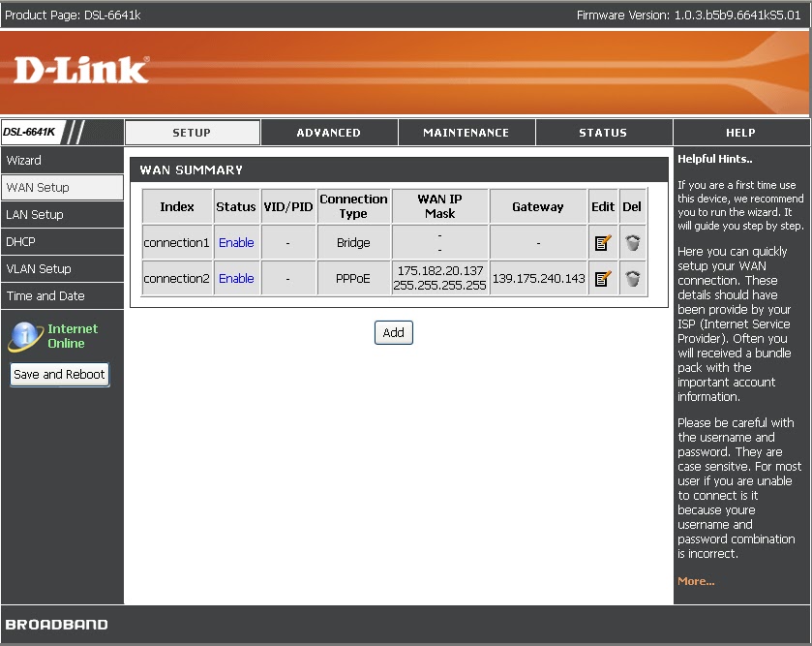
Task: Click the PPPoE connection type cell
Action: pyautogui.click(x=353, y=279)
